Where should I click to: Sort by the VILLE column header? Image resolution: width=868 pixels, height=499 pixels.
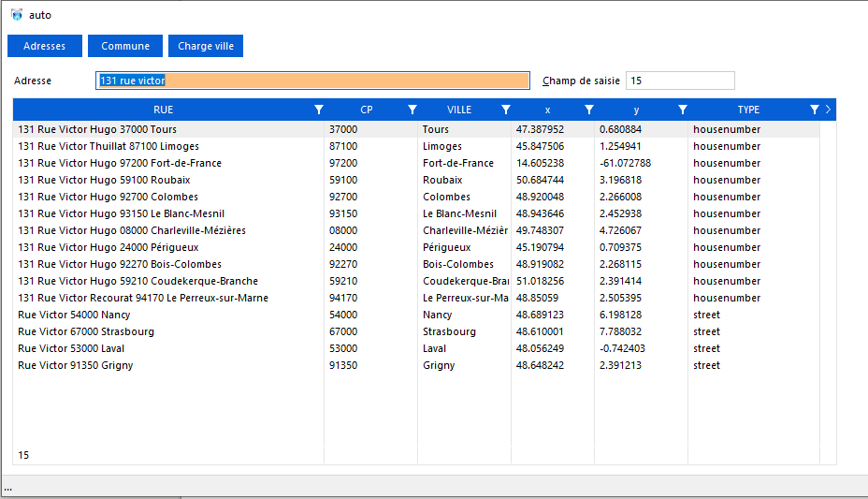click(458, 110)
